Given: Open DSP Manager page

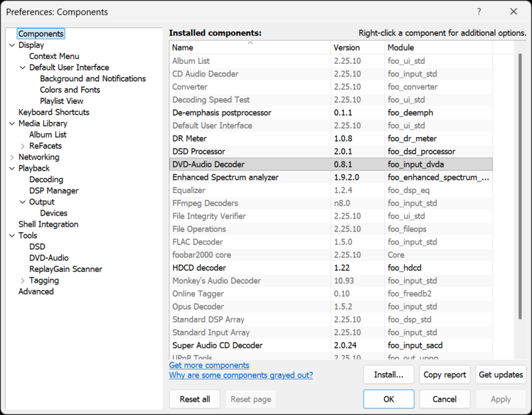Looking at the screenshot, I should tap(54, 191).
